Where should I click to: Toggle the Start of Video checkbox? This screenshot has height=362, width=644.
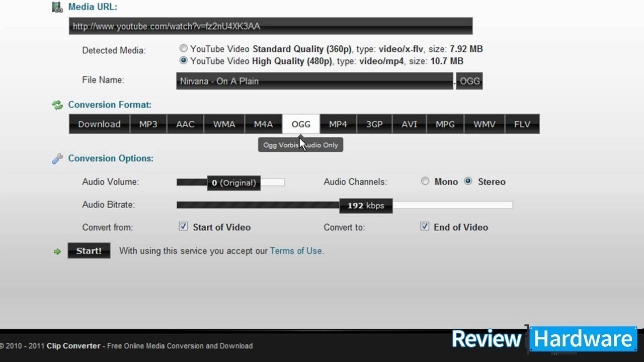pos(183,226)
